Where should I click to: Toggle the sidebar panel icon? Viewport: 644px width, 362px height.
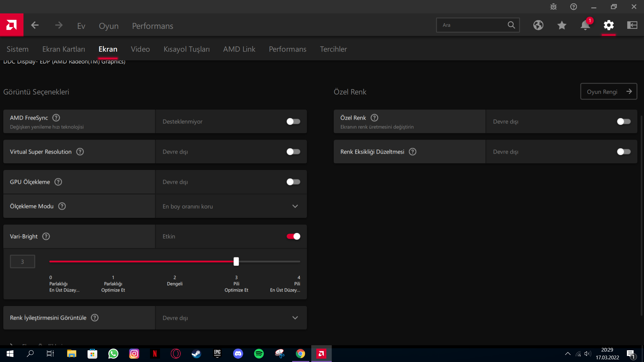(632, 25)
